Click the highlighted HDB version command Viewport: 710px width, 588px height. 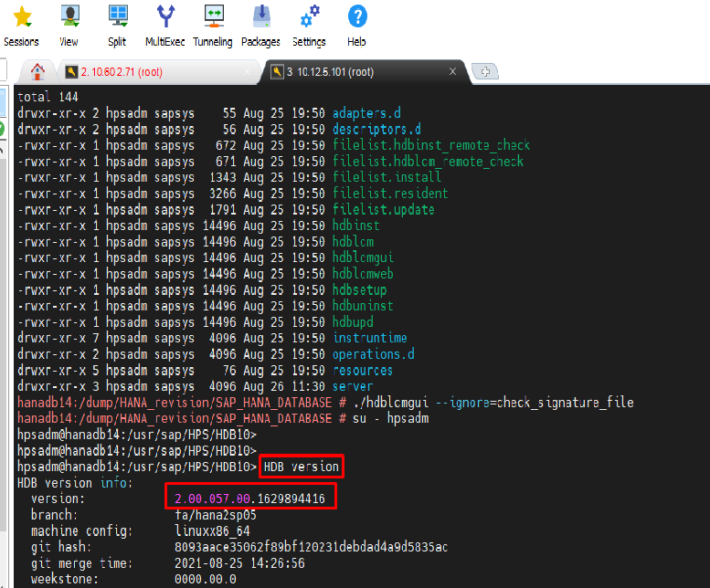[x=301, y=467]
